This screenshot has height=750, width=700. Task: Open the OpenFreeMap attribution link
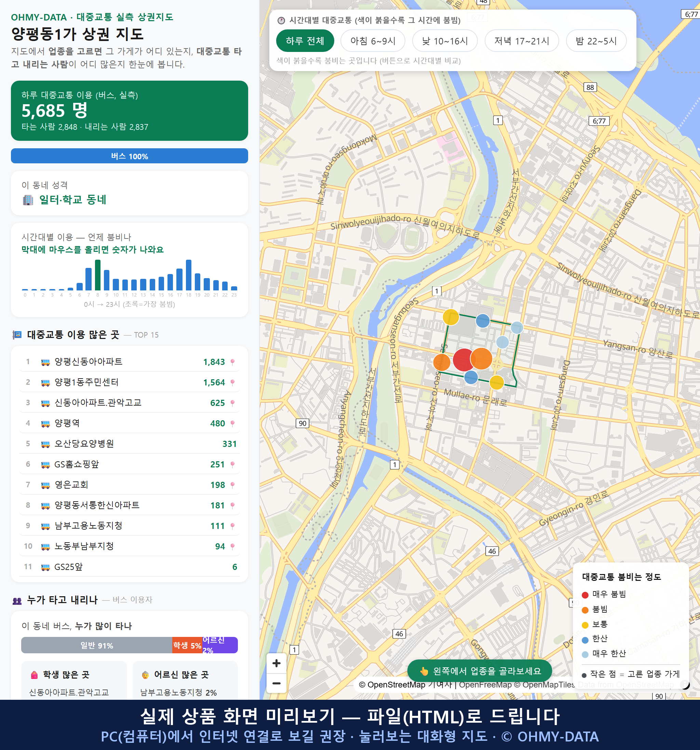click(485, 684)
